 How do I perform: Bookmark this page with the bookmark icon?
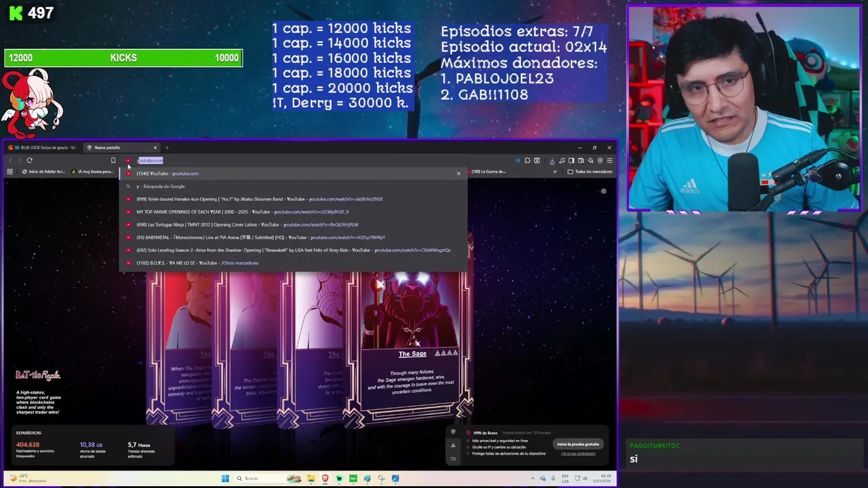[113, 161]
